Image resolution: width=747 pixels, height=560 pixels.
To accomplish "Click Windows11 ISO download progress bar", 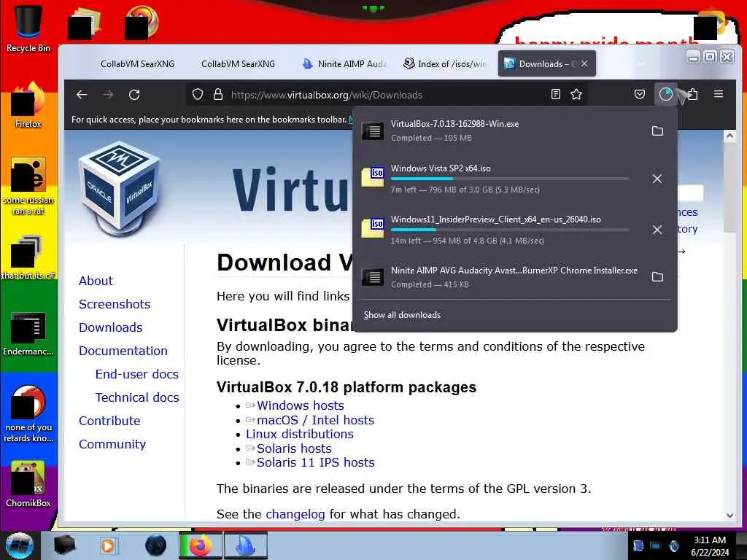I will [x=510, y=230].
